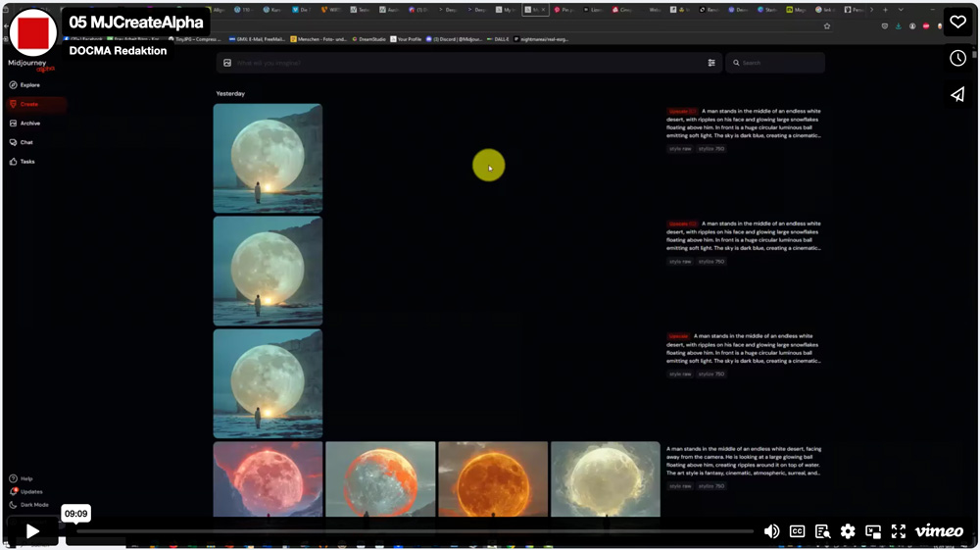Add video to Watch Later clock icon
Viewport: 980px width, 550px height.
tap(957, 59)
